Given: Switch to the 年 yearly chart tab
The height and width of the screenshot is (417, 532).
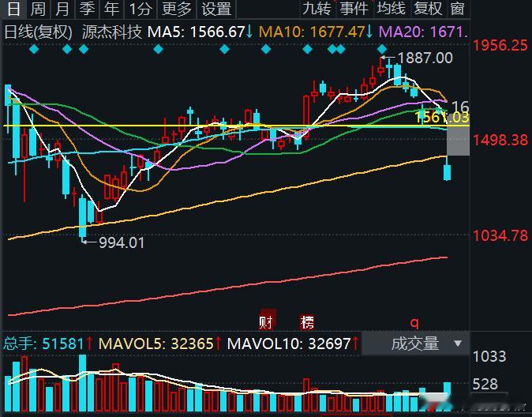Looking at the screenshot, I should point(112,9).
